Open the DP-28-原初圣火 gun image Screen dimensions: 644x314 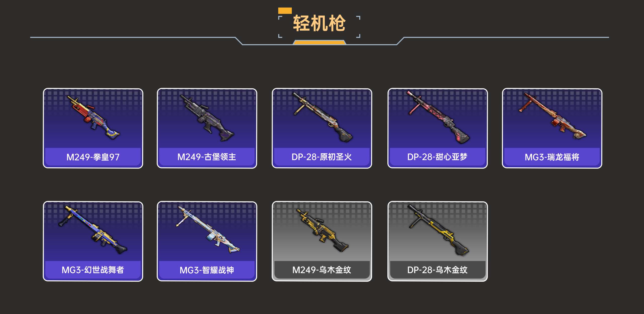pos(322,117)
